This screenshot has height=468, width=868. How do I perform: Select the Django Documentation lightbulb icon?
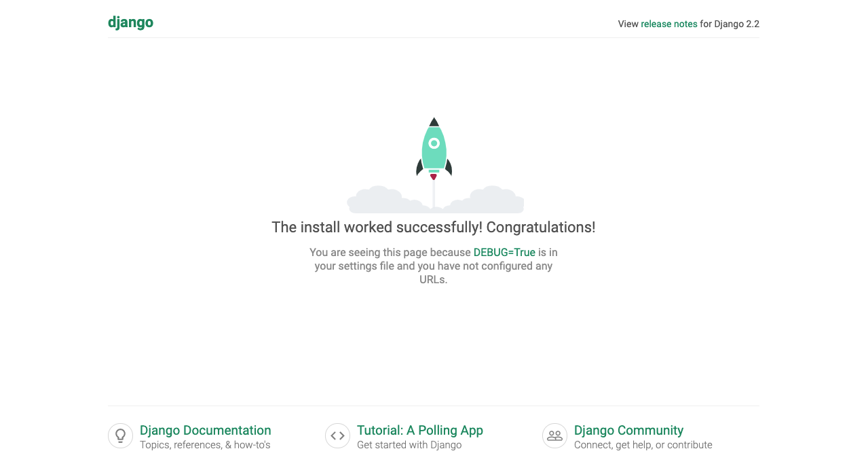[x=120, y=435]
